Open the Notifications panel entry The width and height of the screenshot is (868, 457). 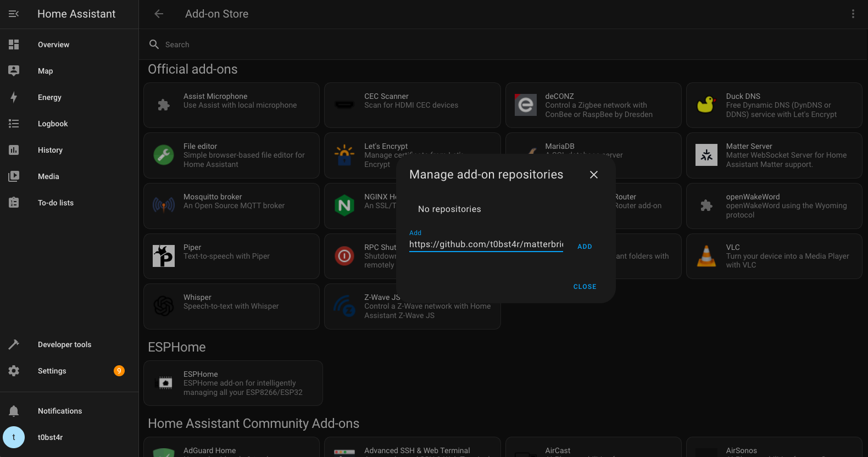pyautogui.click(x=69, y=411)
